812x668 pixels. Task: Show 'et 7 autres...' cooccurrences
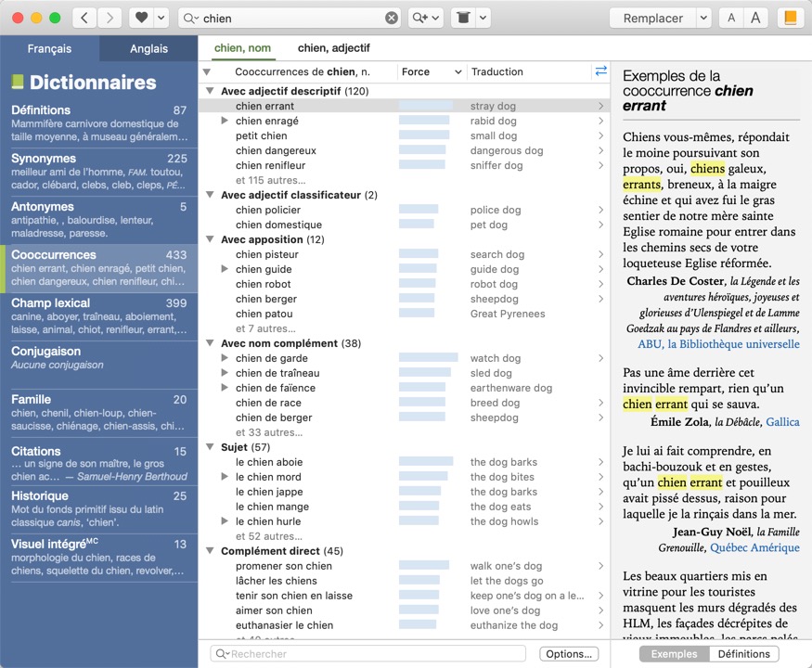(x=265, y=328)
